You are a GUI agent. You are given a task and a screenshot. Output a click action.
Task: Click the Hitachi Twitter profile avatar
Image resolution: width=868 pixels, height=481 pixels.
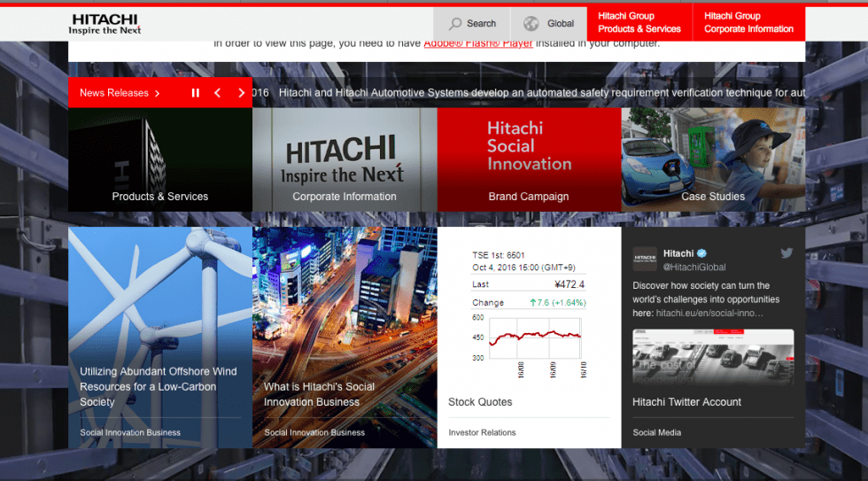(645, 260)
